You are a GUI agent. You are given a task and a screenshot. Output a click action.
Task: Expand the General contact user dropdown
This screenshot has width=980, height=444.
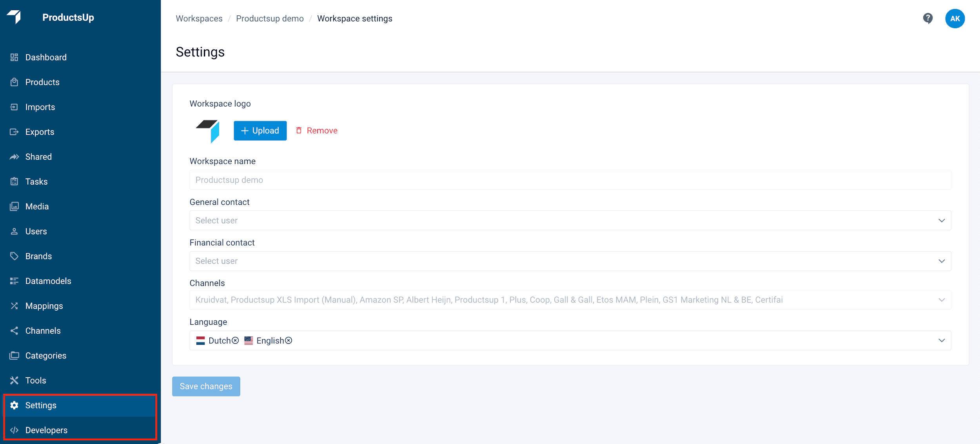coord(570,220)
